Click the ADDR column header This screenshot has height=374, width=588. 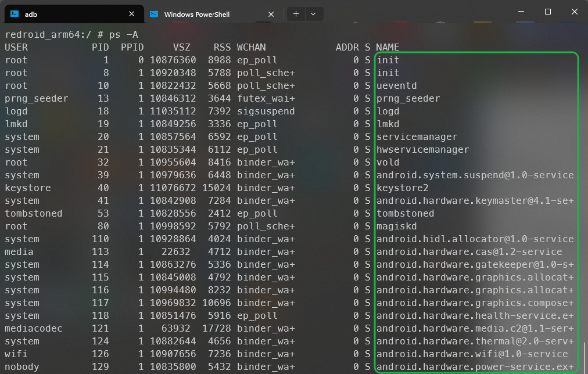pyautogui.click(x=347, y=48)
